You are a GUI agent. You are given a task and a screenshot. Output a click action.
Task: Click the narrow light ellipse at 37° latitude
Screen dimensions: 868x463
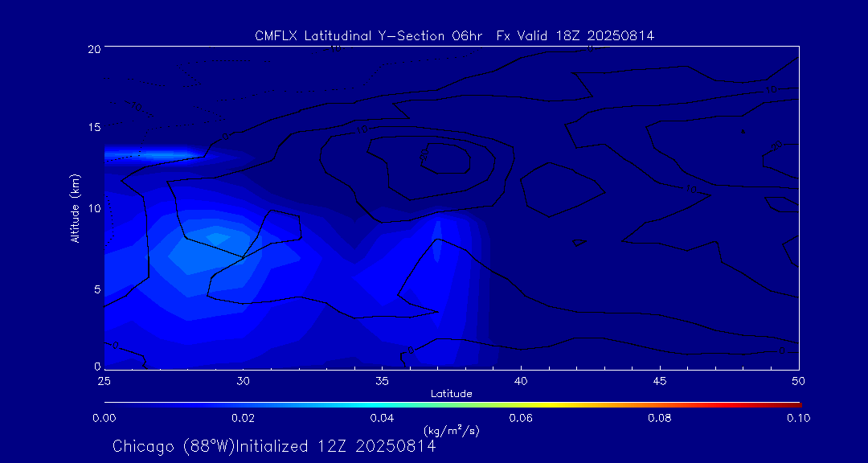[x=437, y=241]
